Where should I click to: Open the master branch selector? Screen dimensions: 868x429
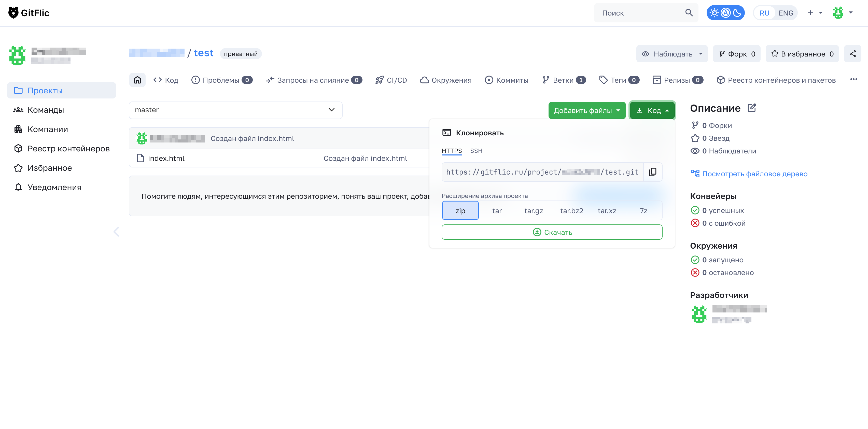(235, 110)
